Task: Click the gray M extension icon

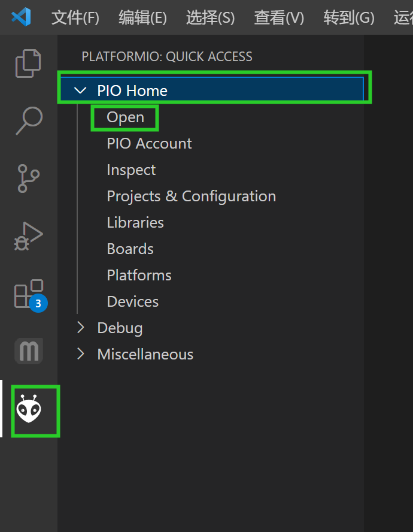Action: point(28,350)
